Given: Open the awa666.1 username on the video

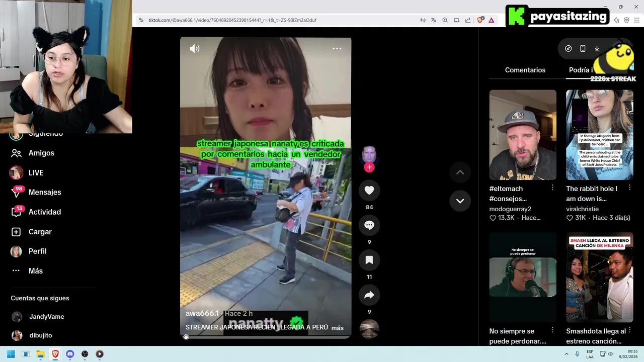Looking at the screenshot, I should pyautogui.click(x=202, y=313).
